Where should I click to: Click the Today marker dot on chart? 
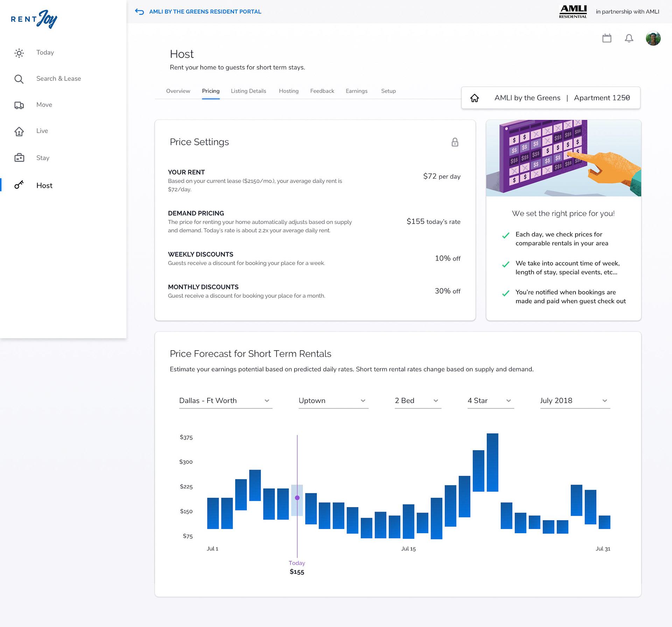297,498
